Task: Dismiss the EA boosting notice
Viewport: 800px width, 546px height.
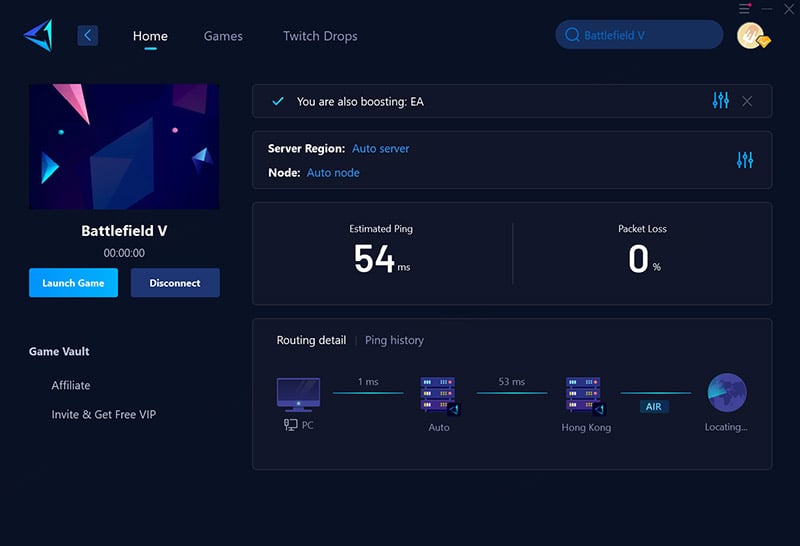Action: [747, 102]
